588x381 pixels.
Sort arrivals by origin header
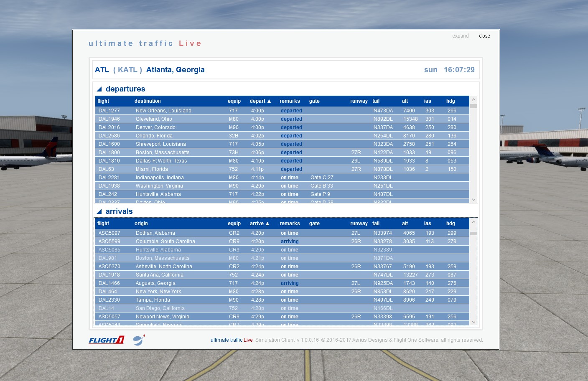[141, 224]
